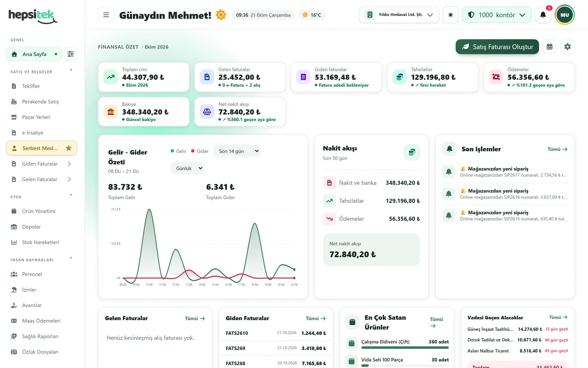Click Satış Faturası Oluştur button
This screenshot has height=368, width=588.
pyautogui.click(x=497, y=47)
